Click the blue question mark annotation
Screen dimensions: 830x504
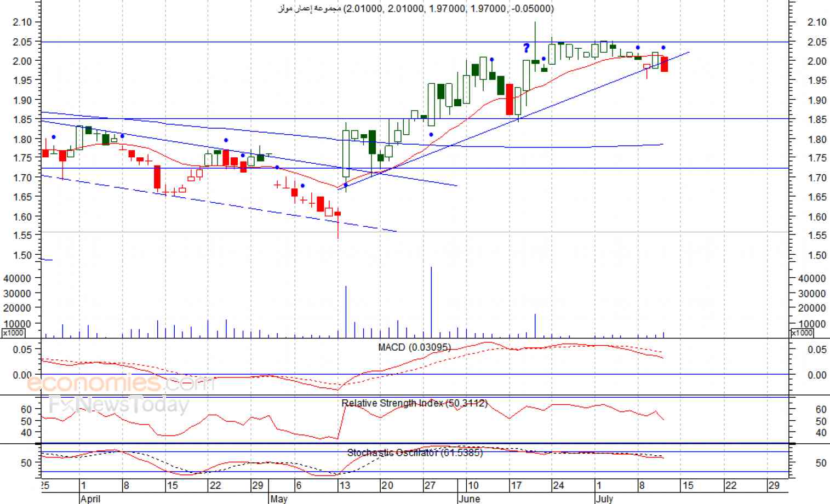click(x=526, y=48)
